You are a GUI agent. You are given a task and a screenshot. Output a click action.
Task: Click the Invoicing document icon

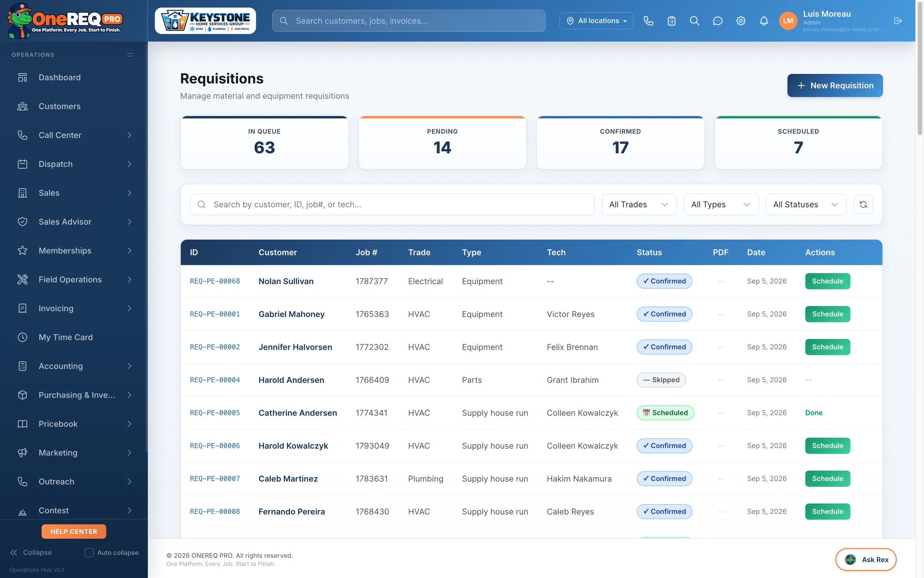click(23, 308)
